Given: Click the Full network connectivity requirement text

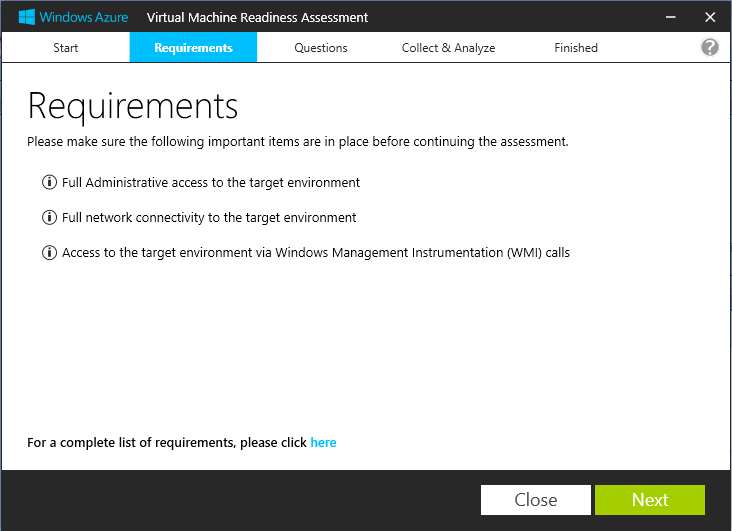Looking at the screenshot, I should (x=209, y=218).
